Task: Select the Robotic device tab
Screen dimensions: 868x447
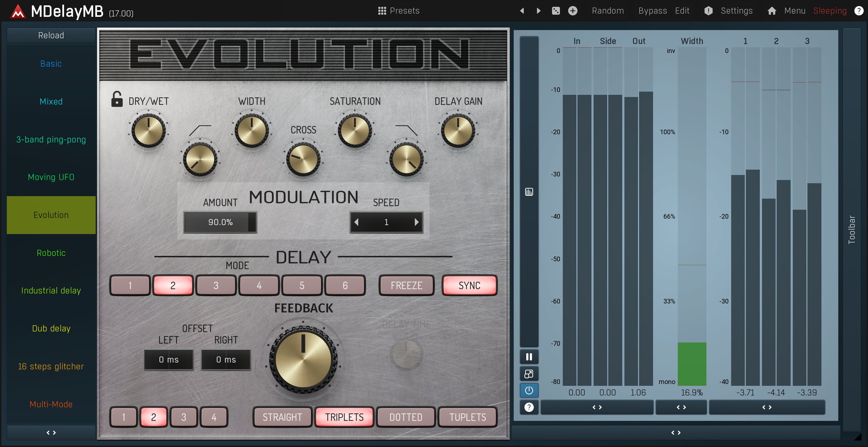Action: click(51, 253)
